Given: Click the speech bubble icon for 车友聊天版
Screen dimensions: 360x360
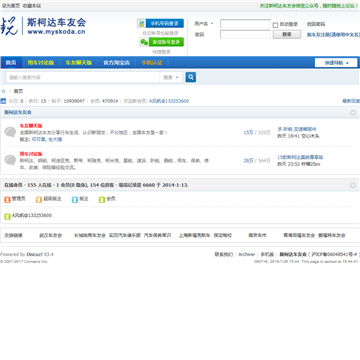Looking at the screenshot, I should tap(10, 132).
